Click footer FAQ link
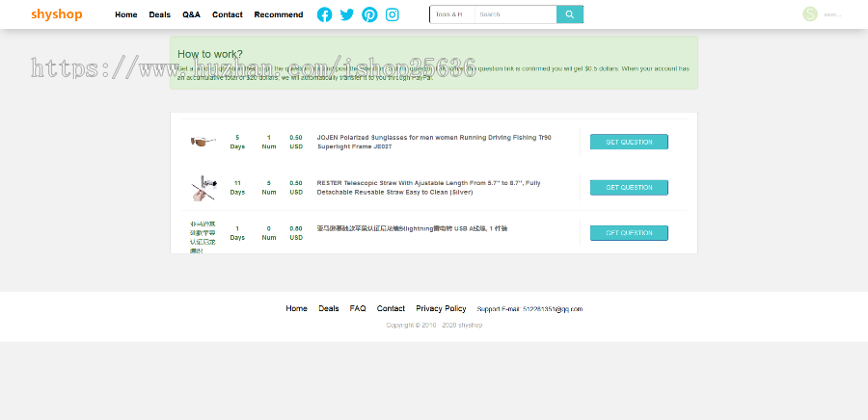This screenshot has height=420, width=868. click(x=358, y=308)
